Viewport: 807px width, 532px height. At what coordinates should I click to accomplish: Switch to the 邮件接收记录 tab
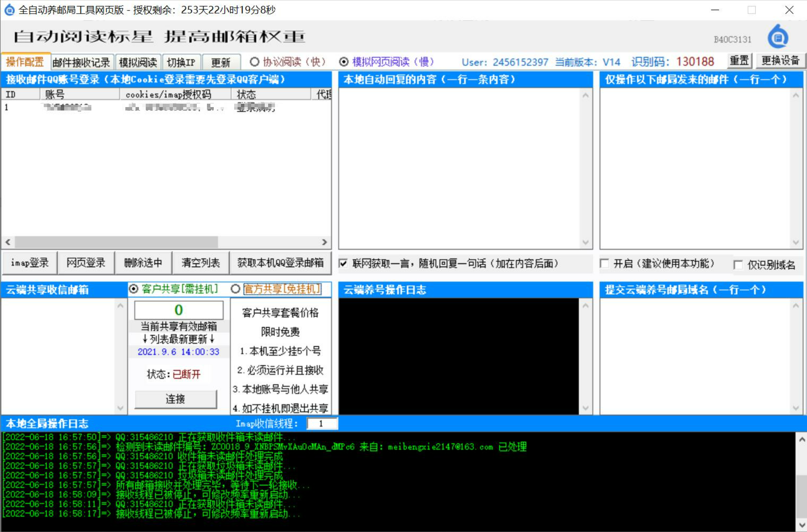(82, 63)
